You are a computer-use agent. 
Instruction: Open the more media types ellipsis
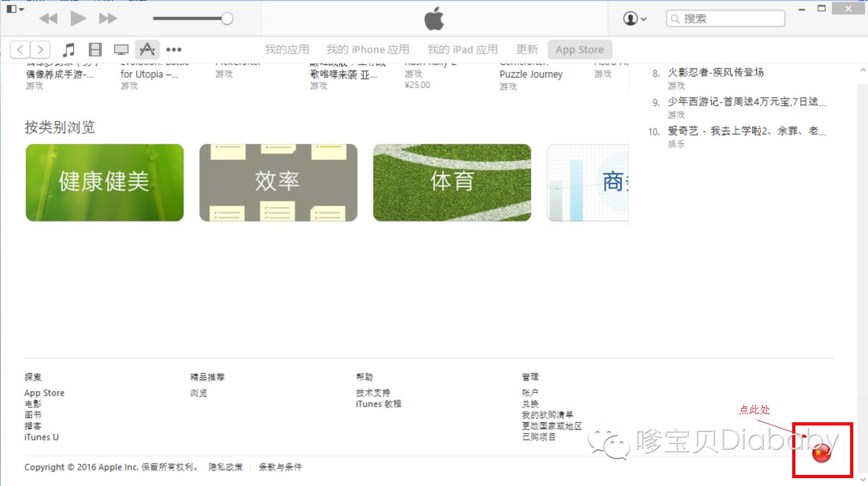tap(174, 49)
